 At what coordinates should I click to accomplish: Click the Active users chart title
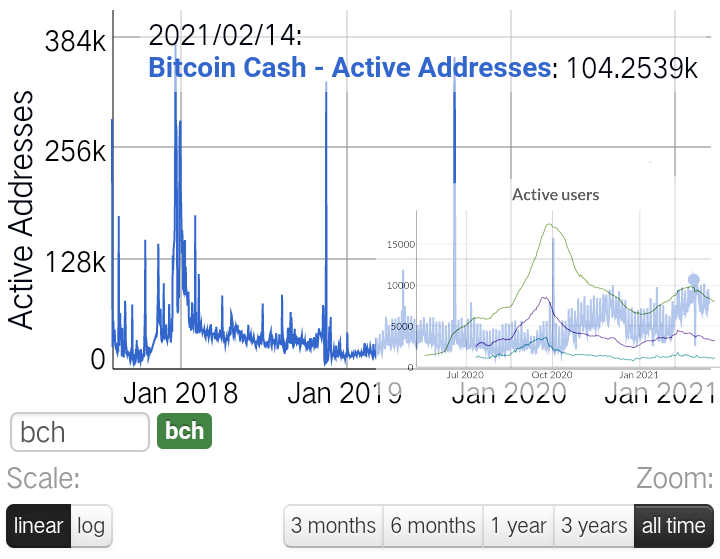pos(556,195)
